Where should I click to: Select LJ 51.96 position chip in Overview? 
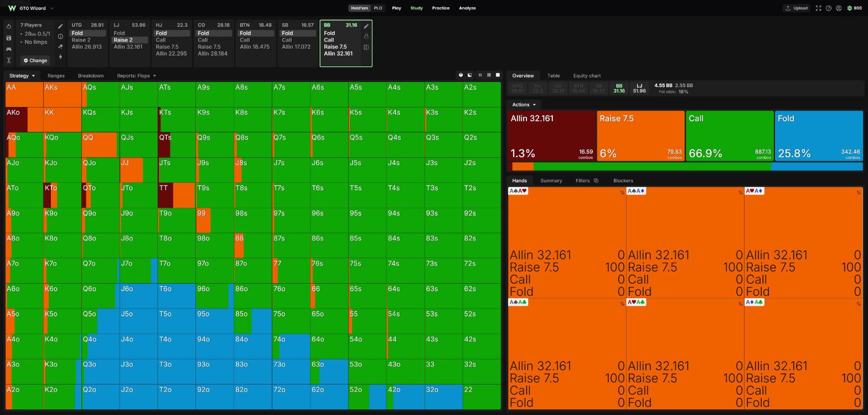pyautogui.click(x=639, y=89)
